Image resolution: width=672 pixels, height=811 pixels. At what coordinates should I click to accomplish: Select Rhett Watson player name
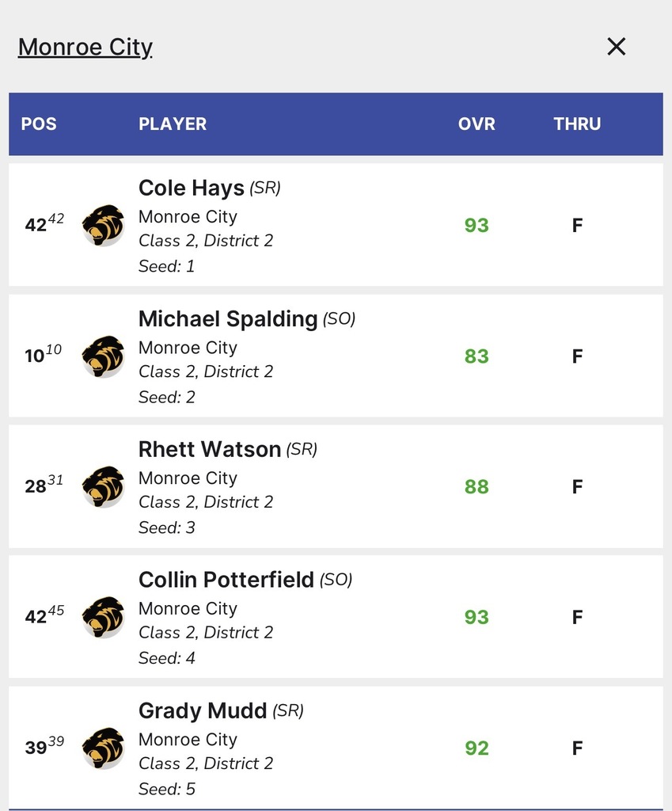pyautogui.click(x=210, y=449)
